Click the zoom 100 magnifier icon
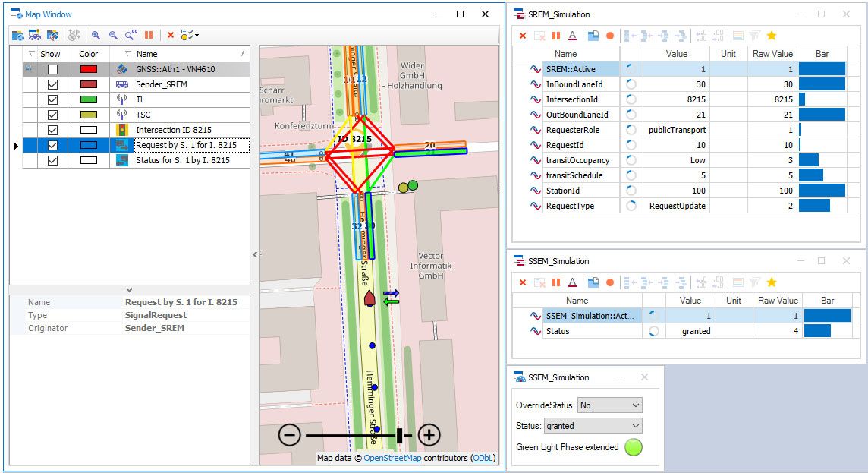Screen dimensions: 868x473 131,36
